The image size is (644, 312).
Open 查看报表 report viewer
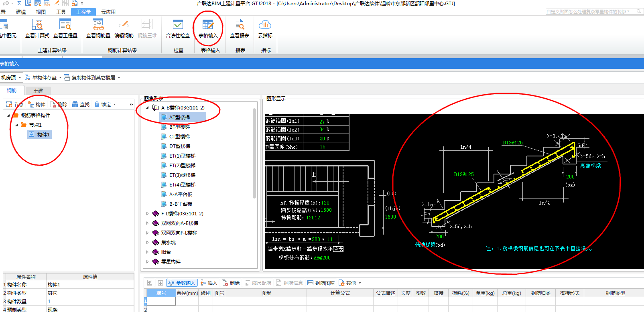[x=240, y=29]
